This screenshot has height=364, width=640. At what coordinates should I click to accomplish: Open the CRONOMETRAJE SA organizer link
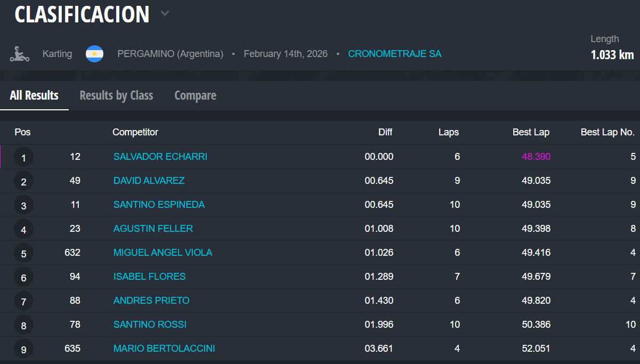tap(394, 54)
